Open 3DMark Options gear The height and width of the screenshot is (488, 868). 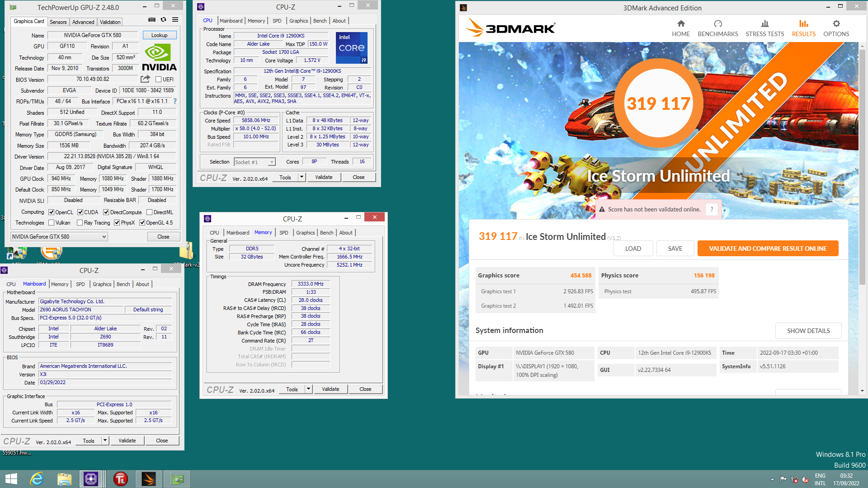836,28
